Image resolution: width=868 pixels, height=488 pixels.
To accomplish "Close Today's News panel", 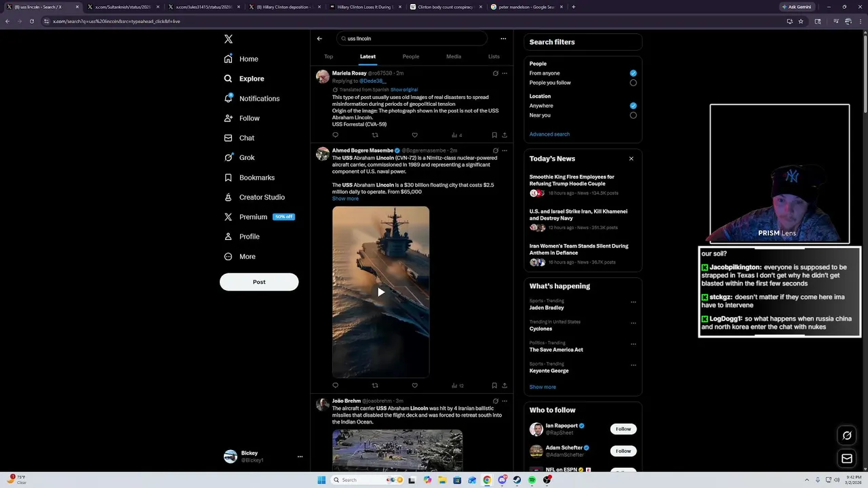I will tap(631, 159).
